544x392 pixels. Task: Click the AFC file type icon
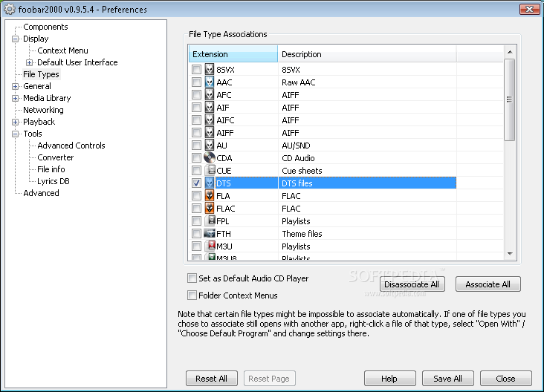tap(210, 94)
